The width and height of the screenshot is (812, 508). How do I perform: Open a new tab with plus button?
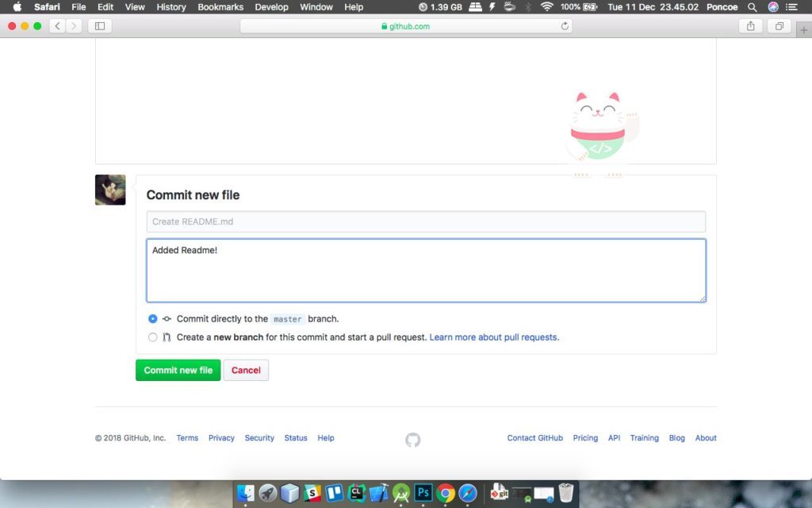(x=804, y=29)
